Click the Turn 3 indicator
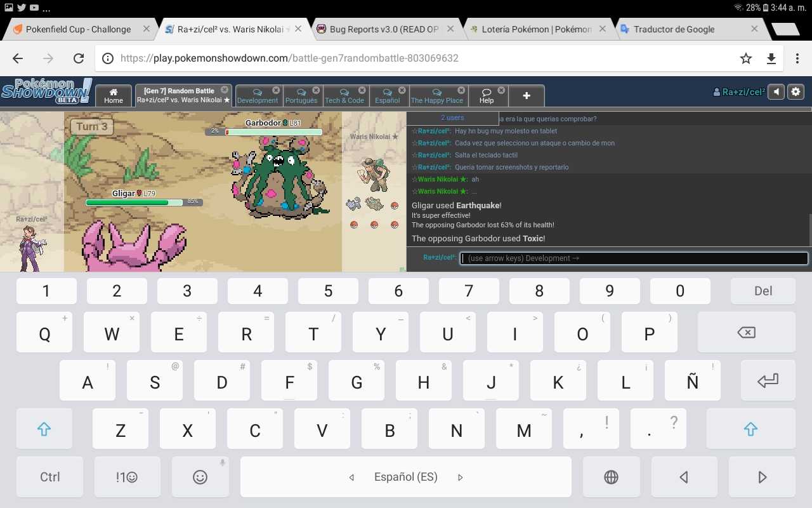Screen dimensions: 812x508 tap(91, 126)
